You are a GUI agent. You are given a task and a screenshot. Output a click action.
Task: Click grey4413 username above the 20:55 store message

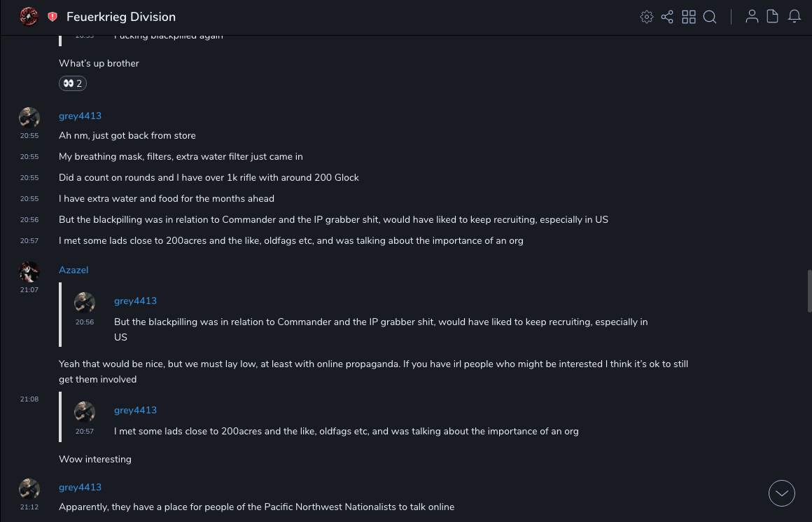[80, 116]
